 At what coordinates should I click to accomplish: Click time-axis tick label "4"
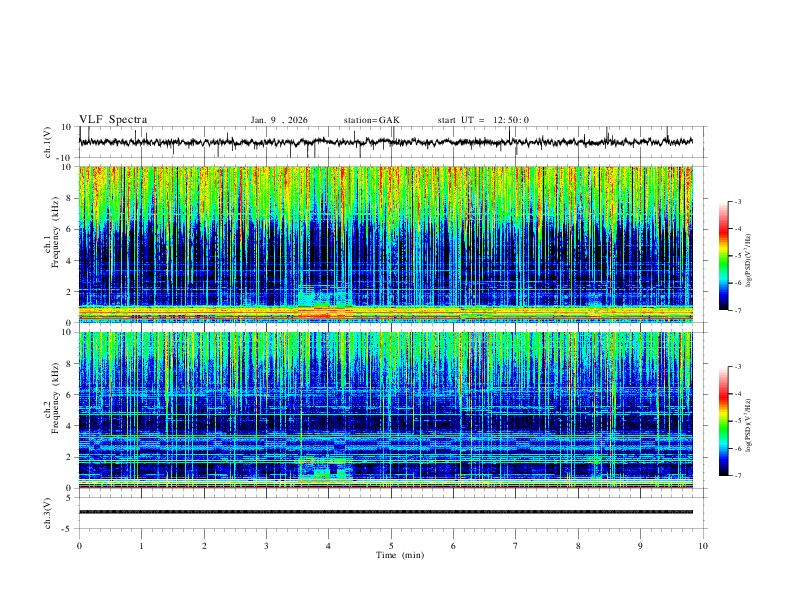click(x=329, y=546)
